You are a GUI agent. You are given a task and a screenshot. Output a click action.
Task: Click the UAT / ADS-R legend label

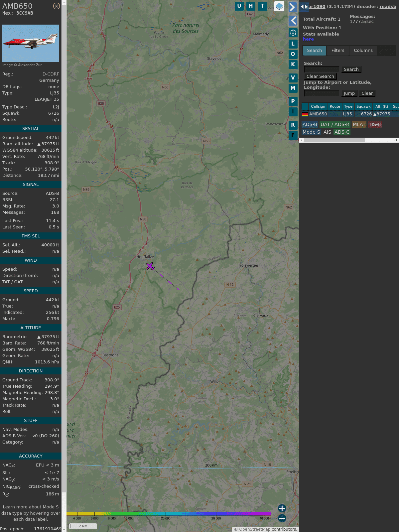[335, 124]
